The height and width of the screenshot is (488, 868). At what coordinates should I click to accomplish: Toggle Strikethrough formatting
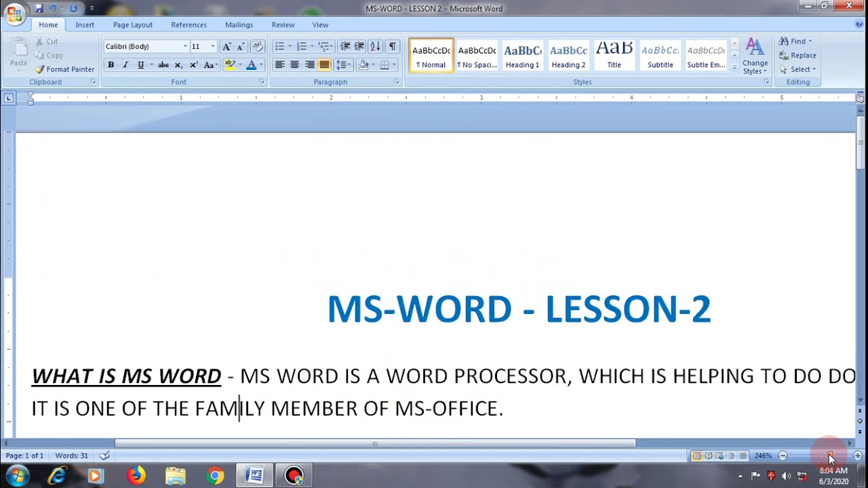pos(163,65)
